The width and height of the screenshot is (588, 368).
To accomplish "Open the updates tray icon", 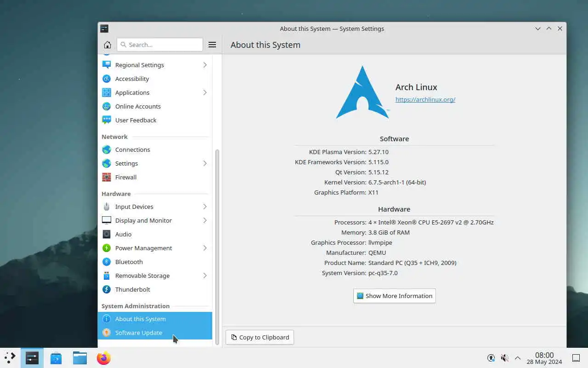I will pyautogui.click(x=491, y=358).
